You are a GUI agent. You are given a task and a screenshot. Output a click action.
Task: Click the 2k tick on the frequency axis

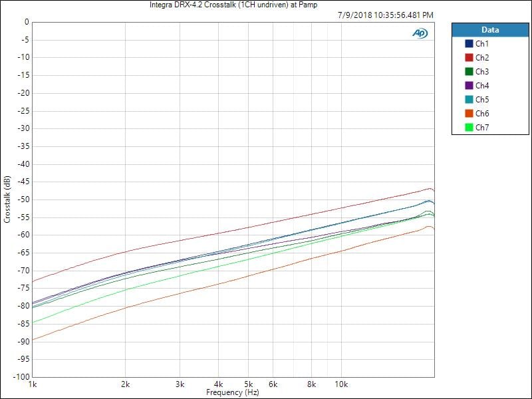[126, 385]
